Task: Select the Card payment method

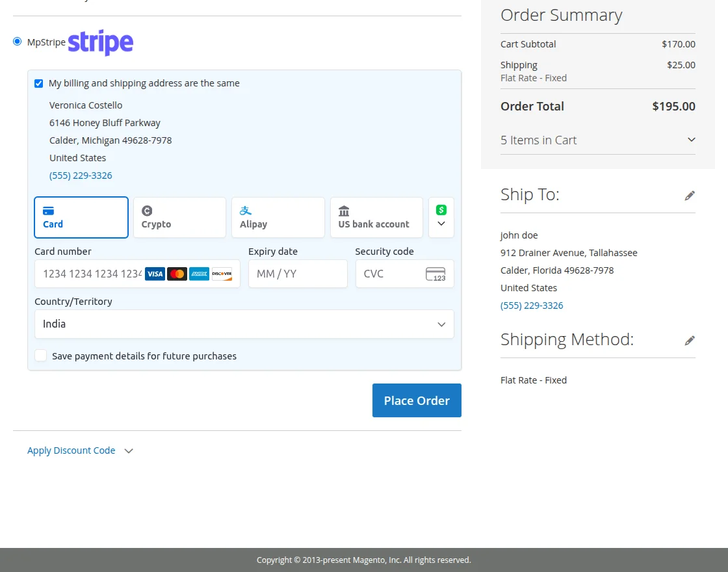Action: pyautogui.click(x=81, y=217)
